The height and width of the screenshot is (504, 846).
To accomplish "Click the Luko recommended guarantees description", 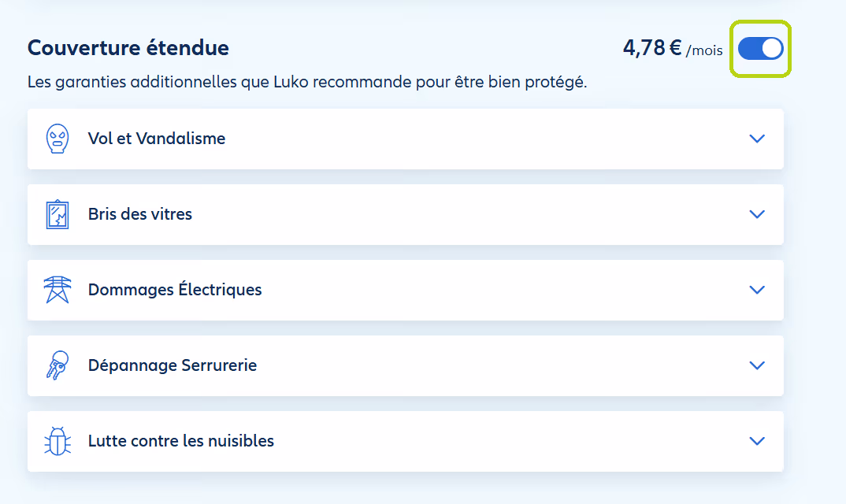I will 307,82.
